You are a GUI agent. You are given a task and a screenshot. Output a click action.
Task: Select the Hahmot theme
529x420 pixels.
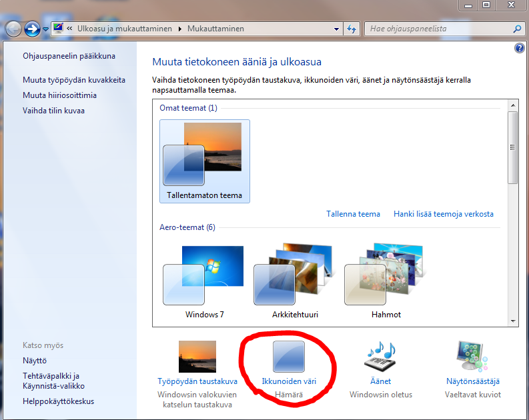[385, 281]
